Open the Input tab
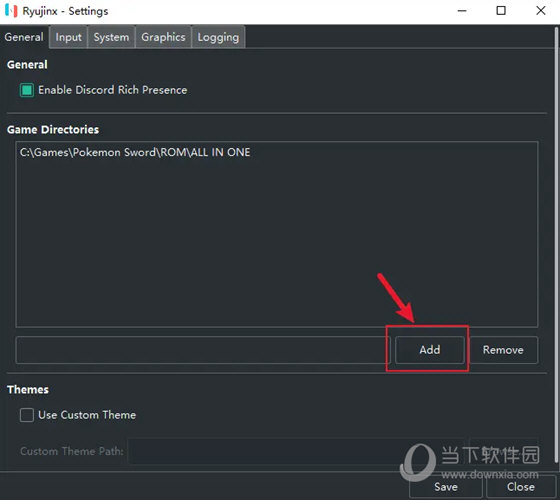 [68, 37]
